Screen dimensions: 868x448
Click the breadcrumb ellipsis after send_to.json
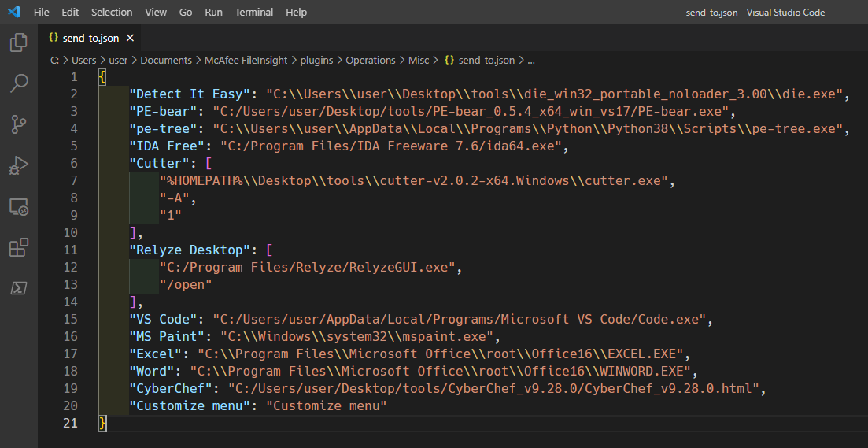pyautogui.click(x=531, y=61)
